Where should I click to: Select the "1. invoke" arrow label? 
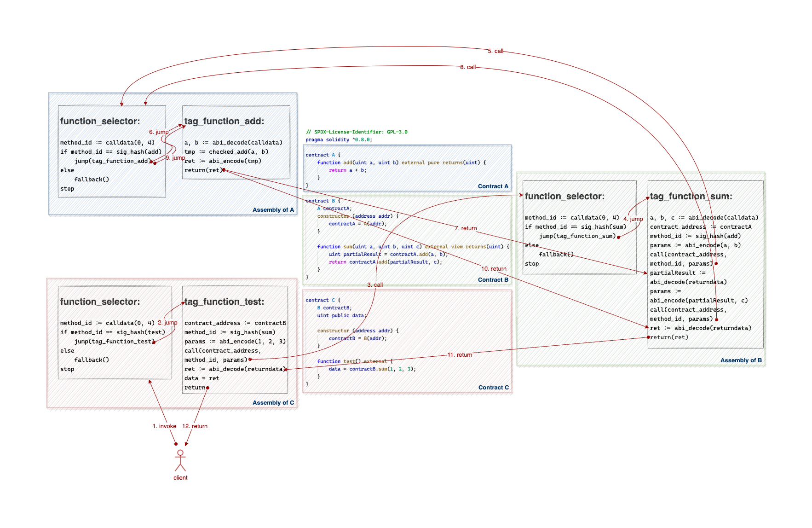[x=164, y=426]
